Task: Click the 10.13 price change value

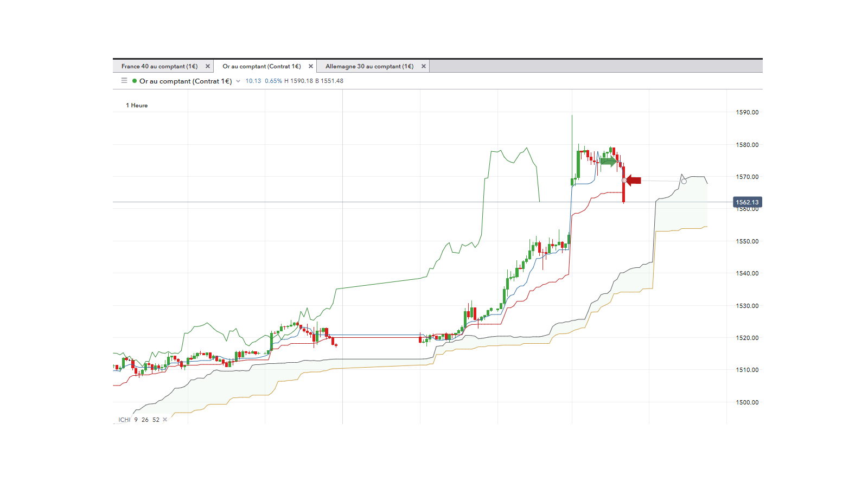Action: [253, 81]
